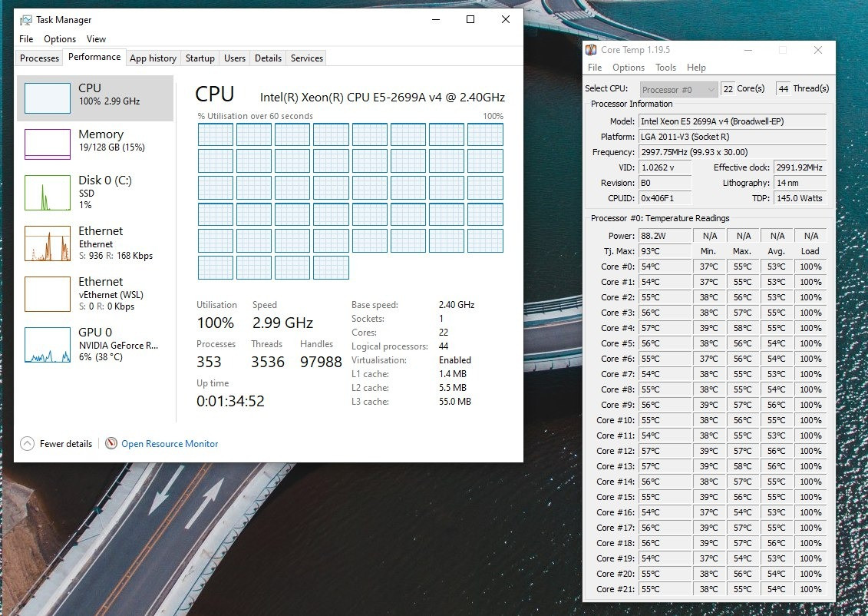Click Core #4 current temperature 57°C
Viewport: 868px width, 616px height.
pyautogui.click(x=665, y=328)
